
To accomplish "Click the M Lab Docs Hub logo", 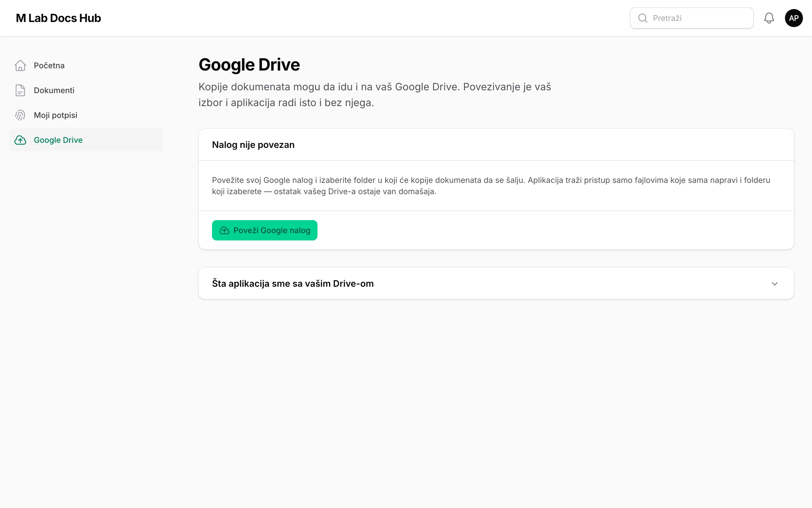I will tap(58, 18).
